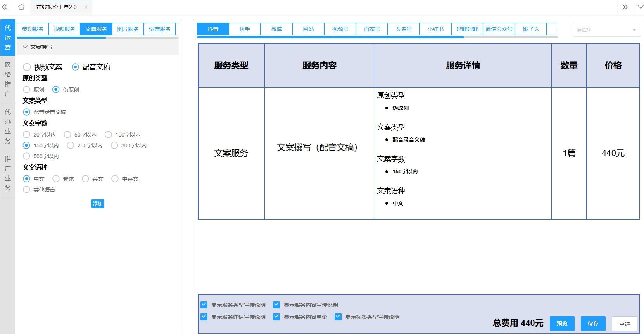Screen dimensions: 644x334
Task: Open the 网络推广 sidebar section
Action: 8,80
